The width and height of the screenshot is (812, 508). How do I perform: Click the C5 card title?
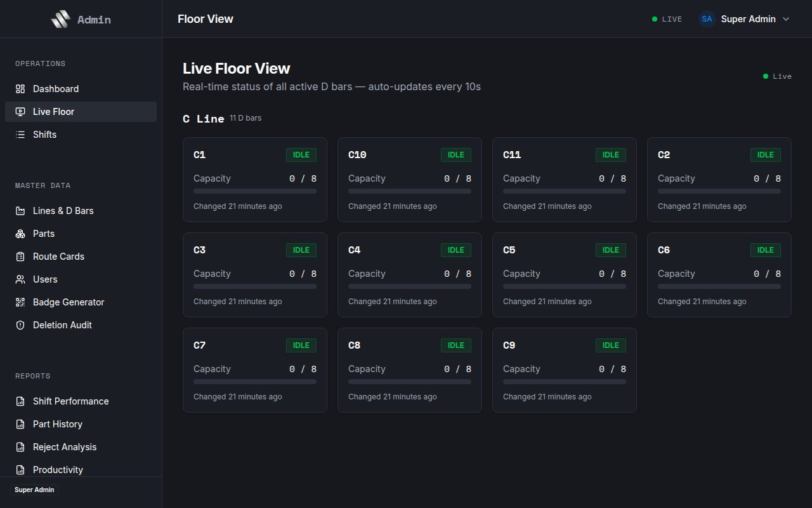509,250
